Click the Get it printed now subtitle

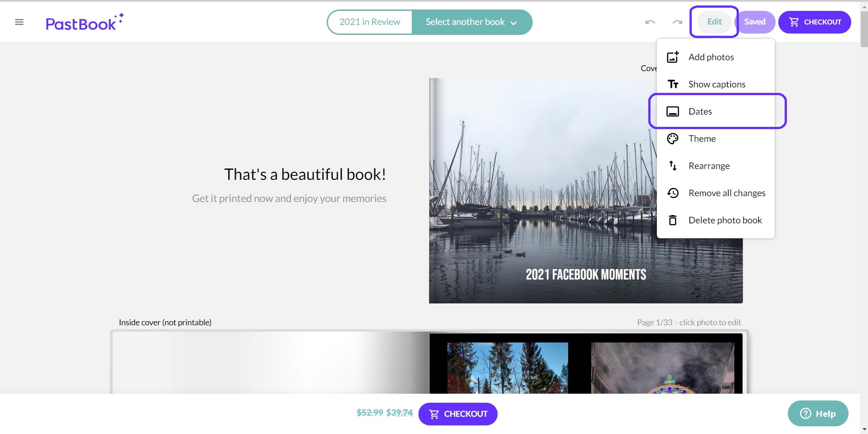(x=289, y=198)
